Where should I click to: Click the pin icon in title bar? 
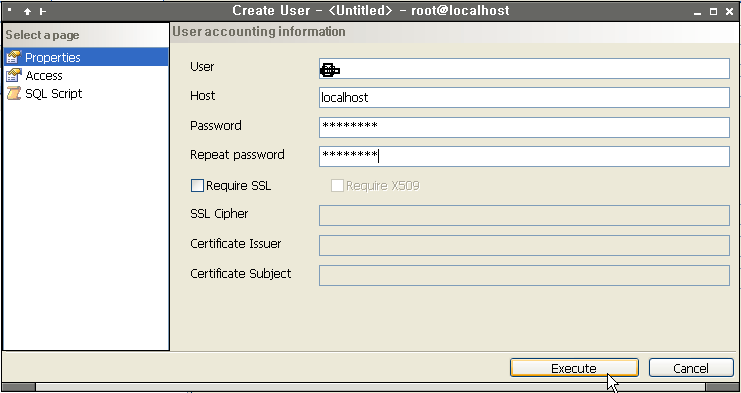click(x=43, y=11)
